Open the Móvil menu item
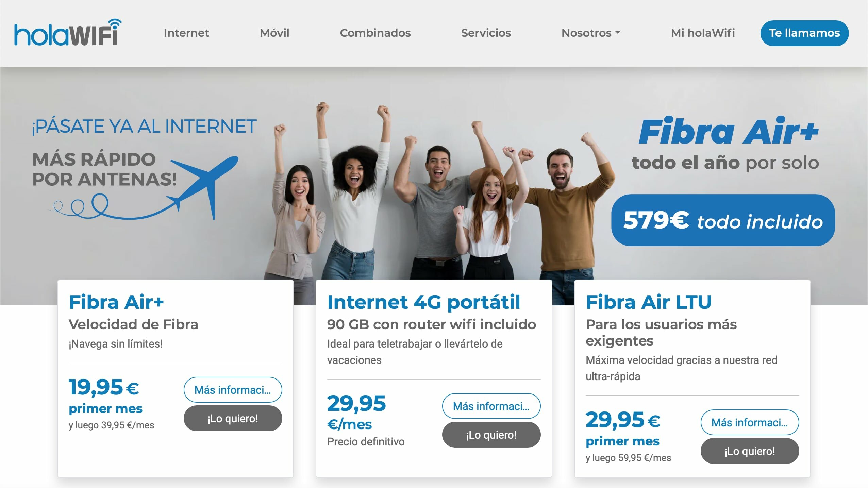This screenshot has height=488, width=868. 274,33
